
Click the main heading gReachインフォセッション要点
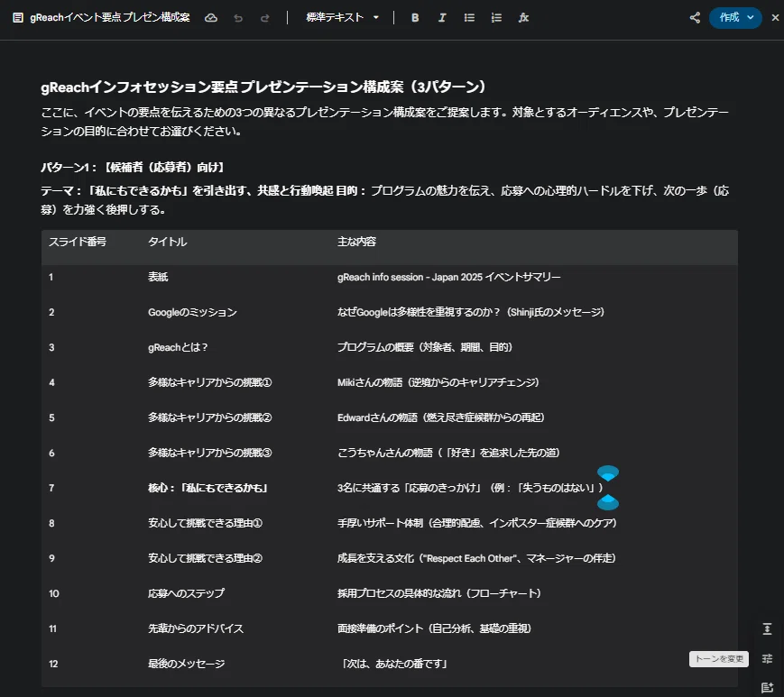263,87
